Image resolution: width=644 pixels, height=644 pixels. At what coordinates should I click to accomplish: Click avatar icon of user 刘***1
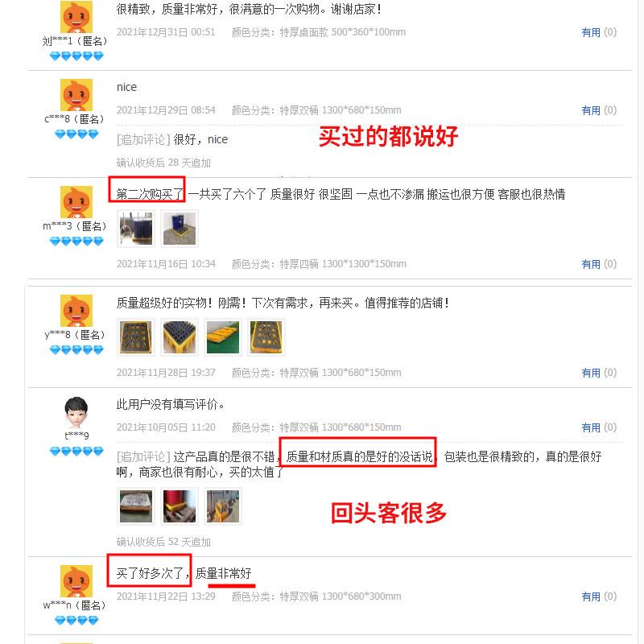(x=76, y=17)
